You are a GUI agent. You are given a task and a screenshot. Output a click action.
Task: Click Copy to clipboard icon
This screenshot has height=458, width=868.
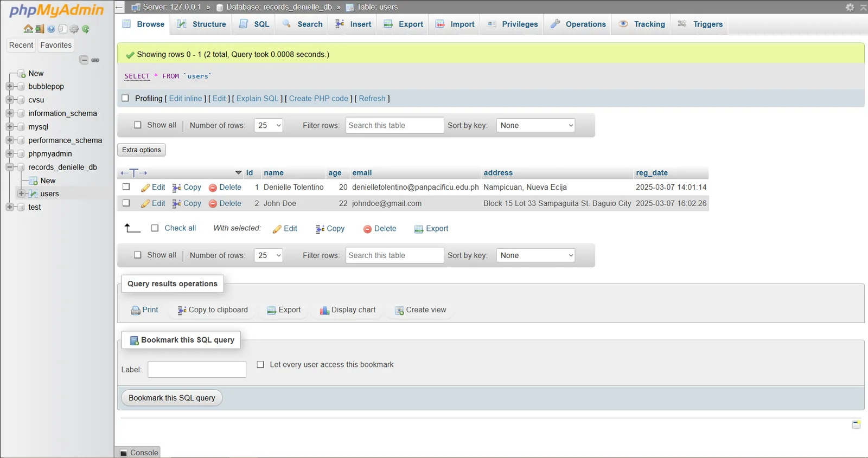[x=182, y=311]
